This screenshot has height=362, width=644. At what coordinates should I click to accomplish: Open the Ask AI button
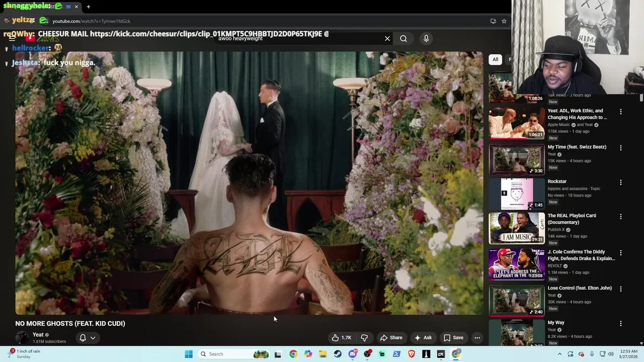click(423, 338)
